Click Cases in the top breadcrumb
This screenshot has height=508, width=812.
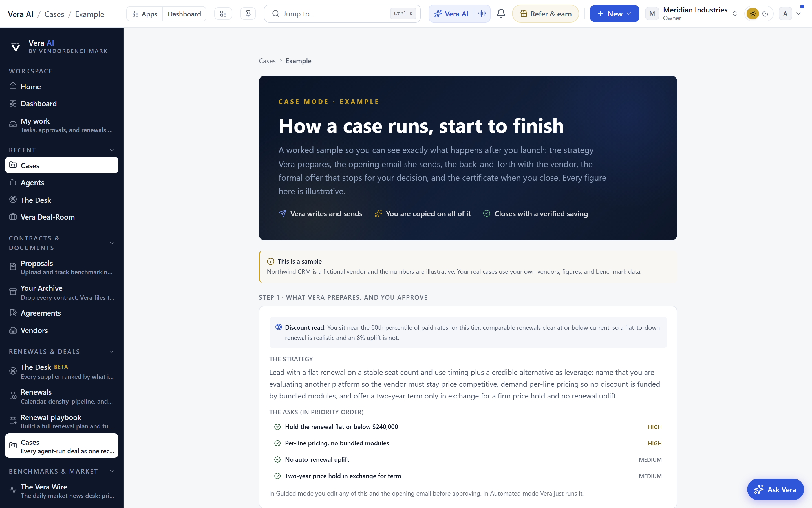click(54, 14)
